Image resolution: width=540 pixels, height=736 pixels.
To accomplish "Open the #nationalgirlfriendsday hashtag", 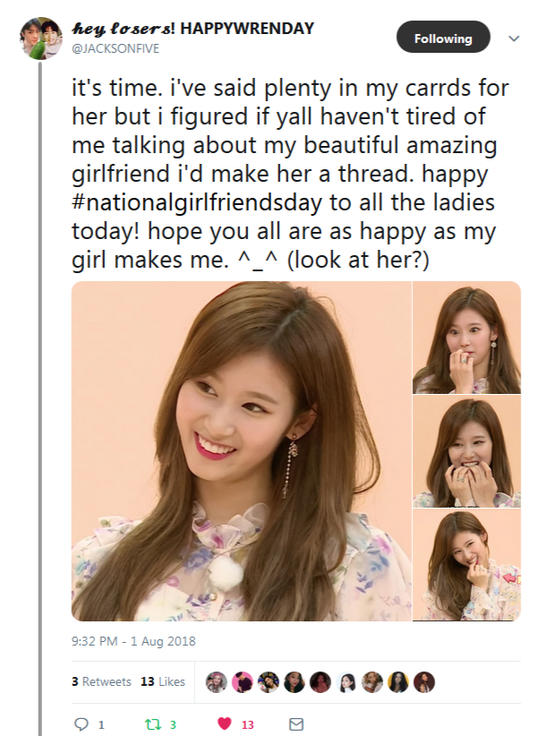I will tap(197, 203).
